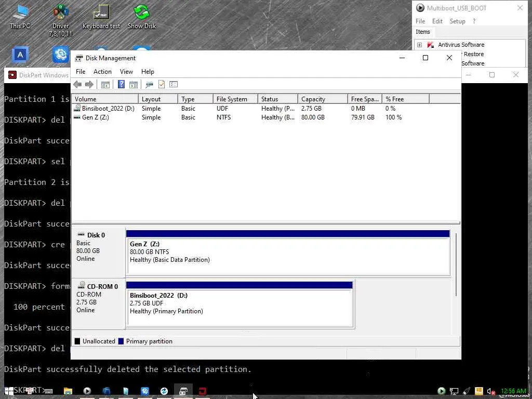Click the Properties checkmark toolbar icon
532x399 pixels.
tap(162, 84)
